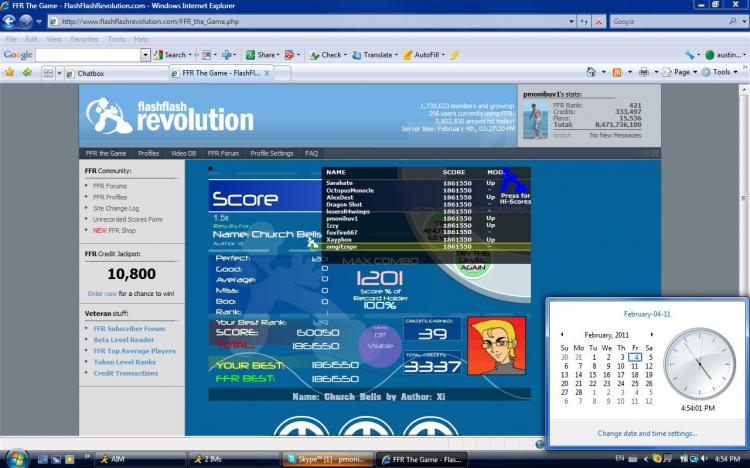Open the Tools dropdown in the command bar
This screenshot has width=750, height=468.
click(720, 72)
